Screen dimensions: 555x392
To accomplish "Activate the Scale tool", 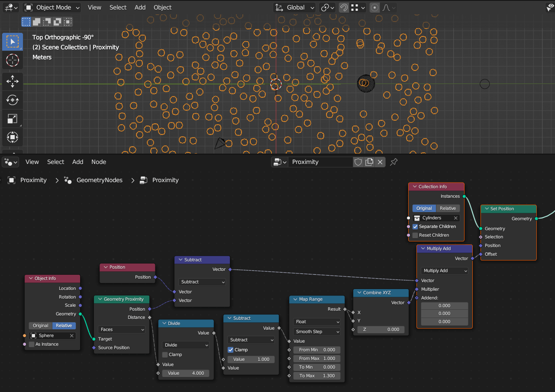I will (12, 119).
